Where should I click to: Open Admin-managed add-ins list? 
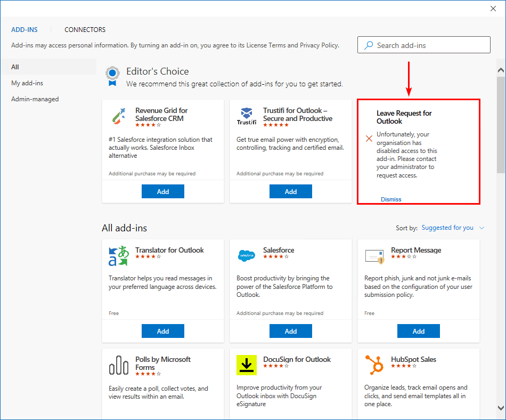[x=35, y=99]
